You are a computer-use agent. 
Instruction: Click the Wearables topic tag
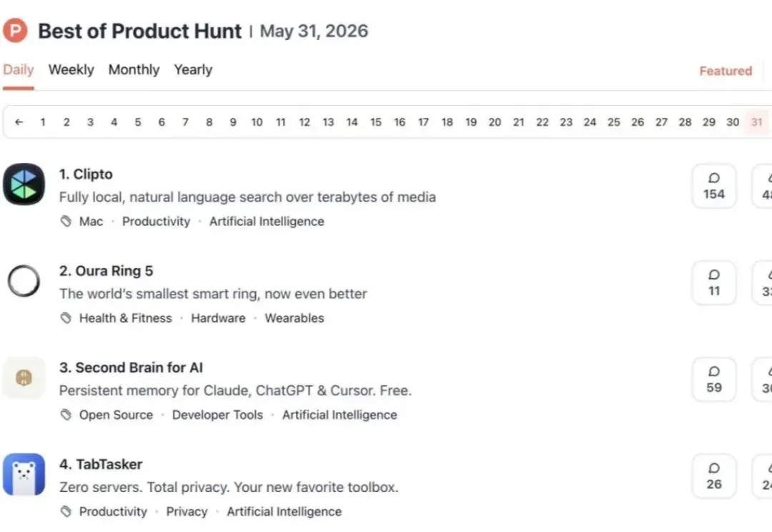point(295,318)
